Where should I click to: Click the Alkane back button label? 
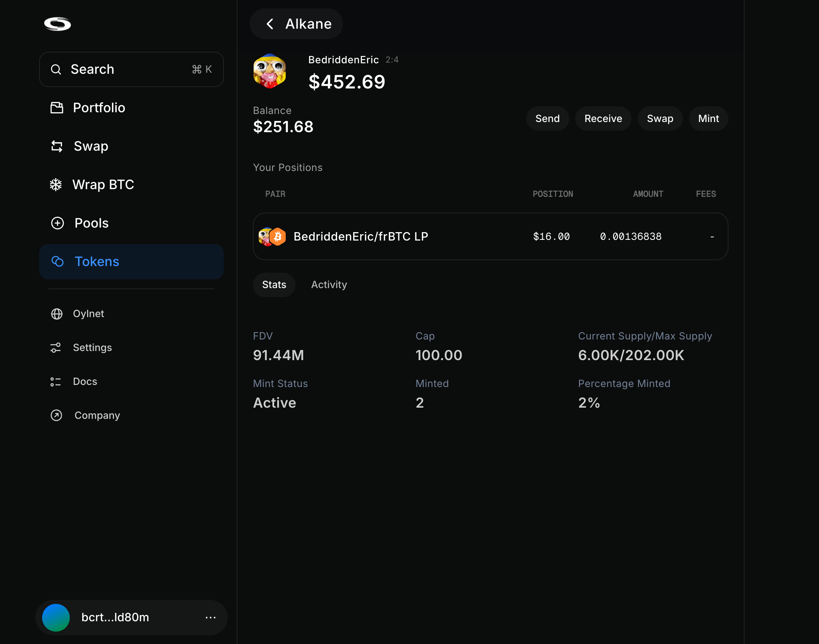[308, 24]
